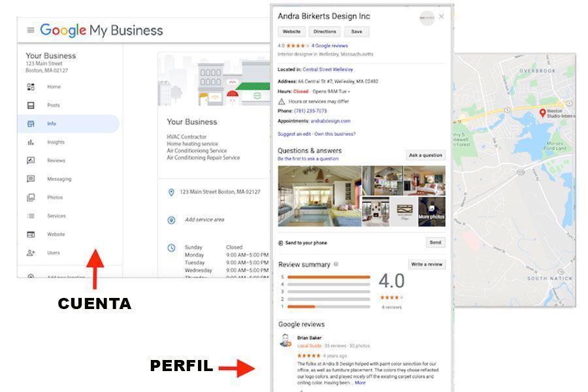Click the Home dashboard icon in sidebar

coord(31,87)
